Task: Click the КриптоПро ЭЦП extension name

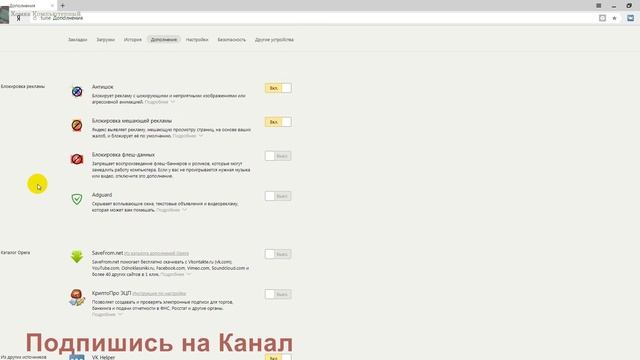Action: pos(111,293)
